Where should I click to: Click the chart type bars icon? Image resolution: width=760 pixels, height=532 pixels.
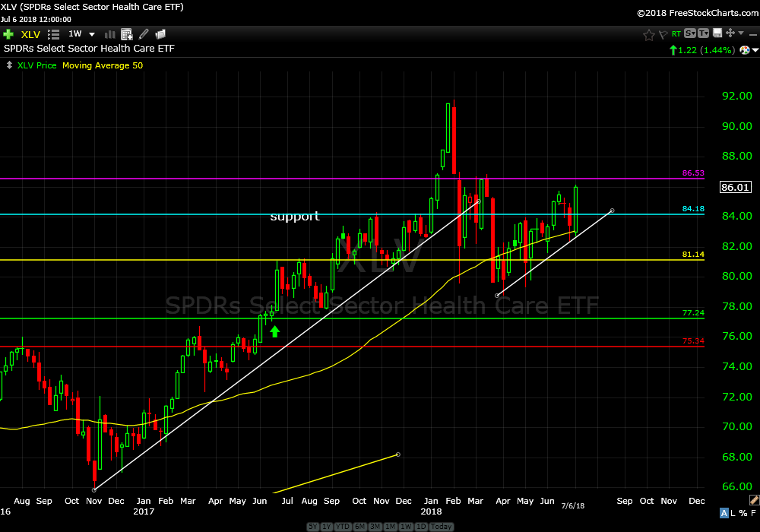(109, 34)
